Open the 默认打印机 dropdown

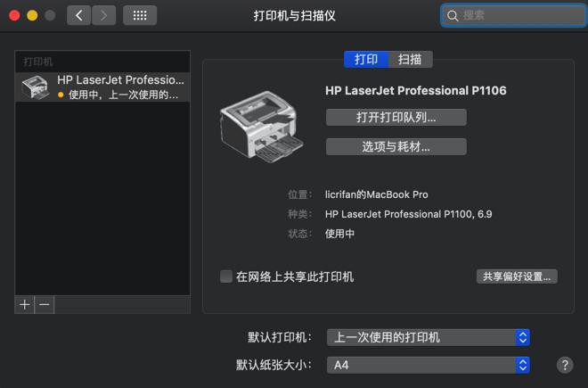pyautogui.click(x=429, y=337)
